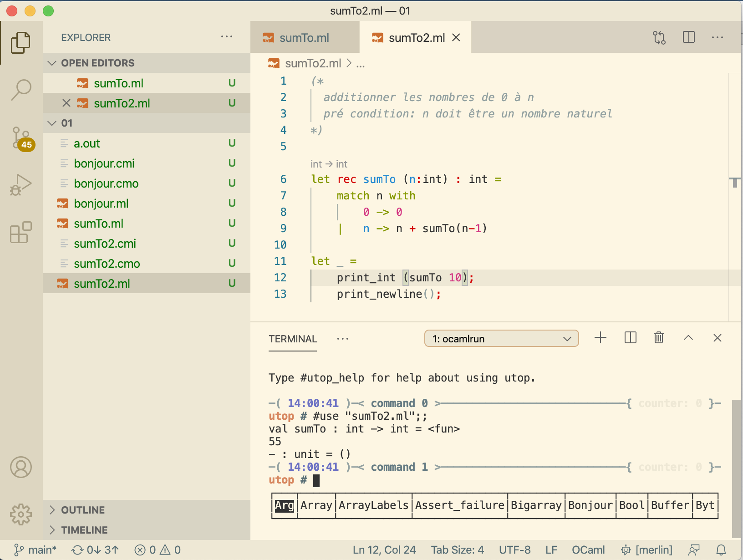This screenshot has height=560, width=743.
Task: Close the terminal panel
Action: click(718, 338)
